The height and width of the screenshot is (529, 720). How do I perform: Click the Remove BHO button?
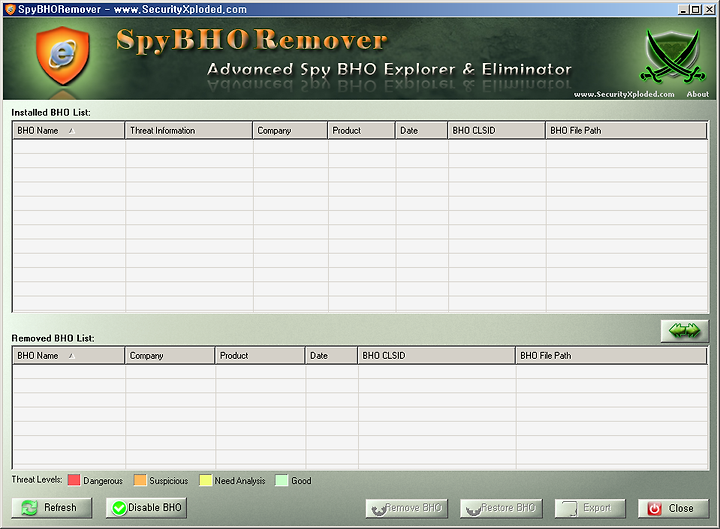(406, 508)
